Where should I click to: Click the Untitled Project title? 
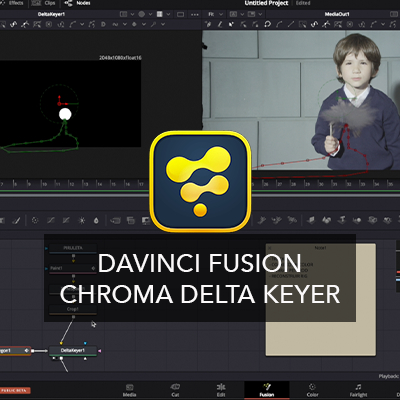[x=266, y=3]
